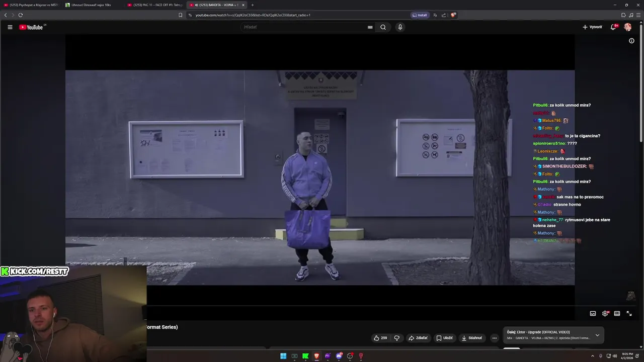Click the Vytvoriť create button
The width and height of the screenshot is (644, 362).
[592, 27]
